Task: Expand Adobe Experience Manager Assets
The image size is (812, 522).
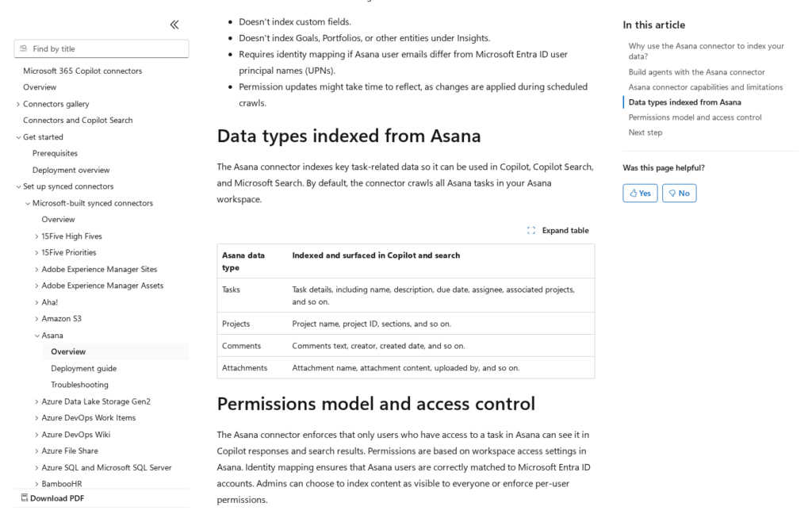Action: [x=36, y=286]
